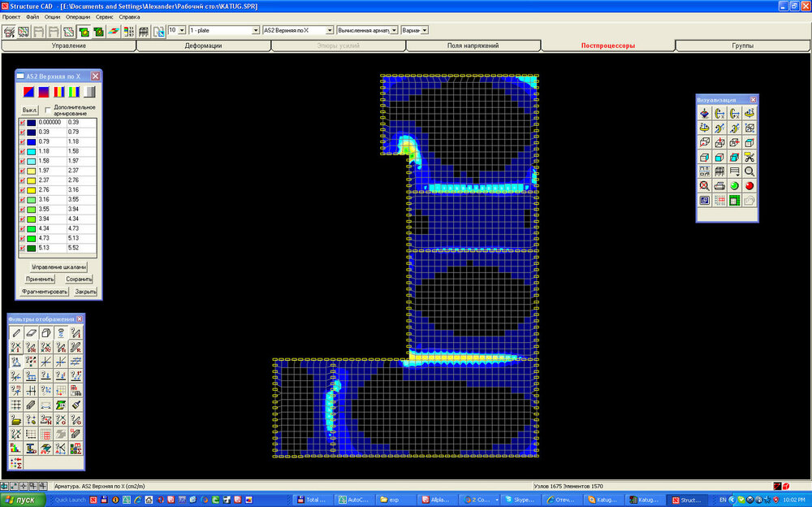
Task: Click the green ball icon in Визуализация
Action: point(734,186)
